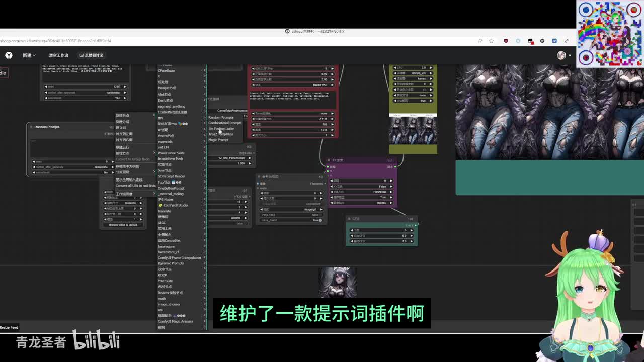Click right arrow on seed value field
Viewport: 644px width, 362px height.
[x=125, y=87]
